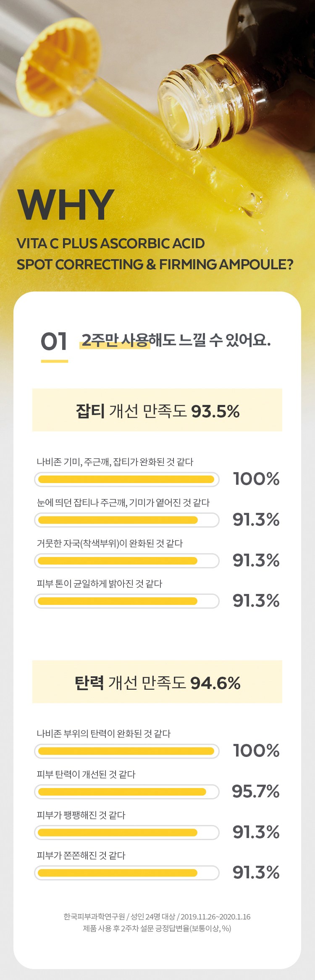Select the 잡티 개선 만족도 93.5% banner
The width and height of the screenshot is (315, 980).
point(157,410)
